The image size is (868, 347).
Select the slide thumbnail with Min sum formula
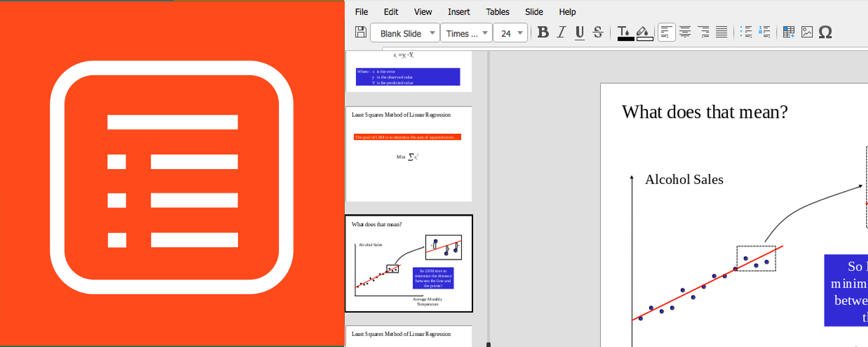(409, 154)
